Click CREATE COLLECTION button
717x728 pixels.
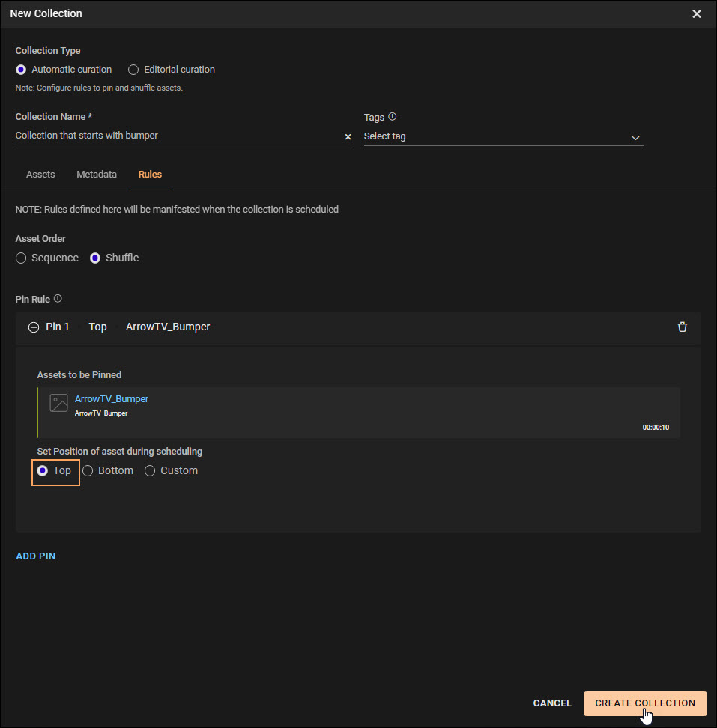pos(645,703)
